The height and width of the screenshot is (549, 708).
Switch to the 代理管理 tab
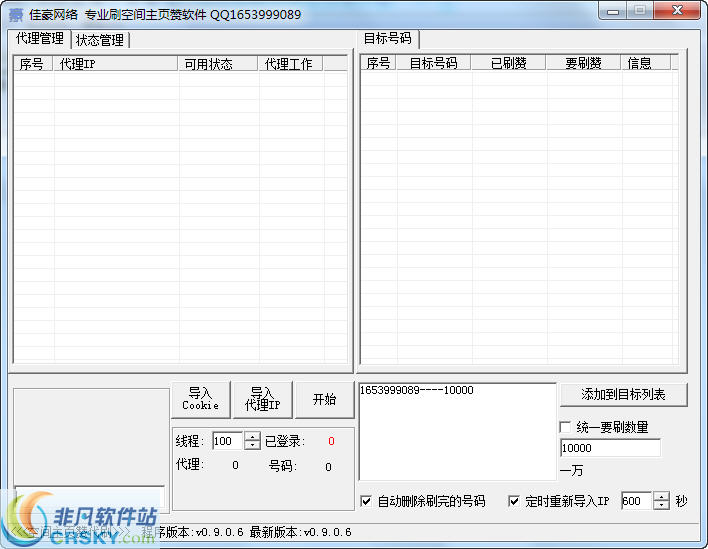tap(40, 39)
